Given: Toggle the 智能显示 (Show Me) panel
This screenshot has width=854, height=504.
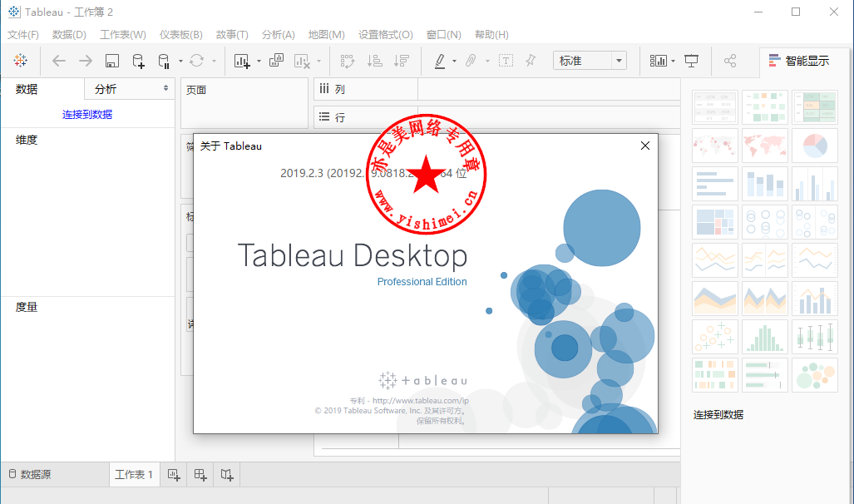Looking at the screenshot, I should pyautogui.click(x=798, y=61).
